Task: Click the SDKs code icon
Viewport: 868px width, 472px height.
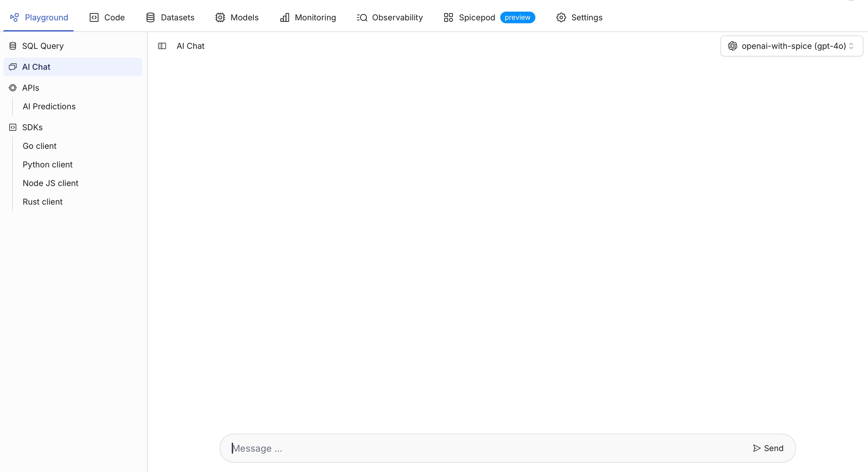Action: 13,127
